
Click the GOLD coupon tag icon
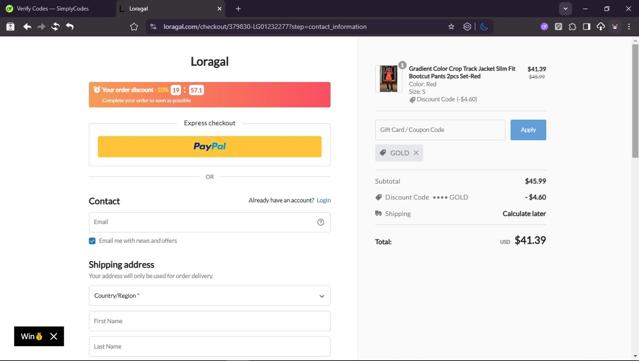coord(383,153)
